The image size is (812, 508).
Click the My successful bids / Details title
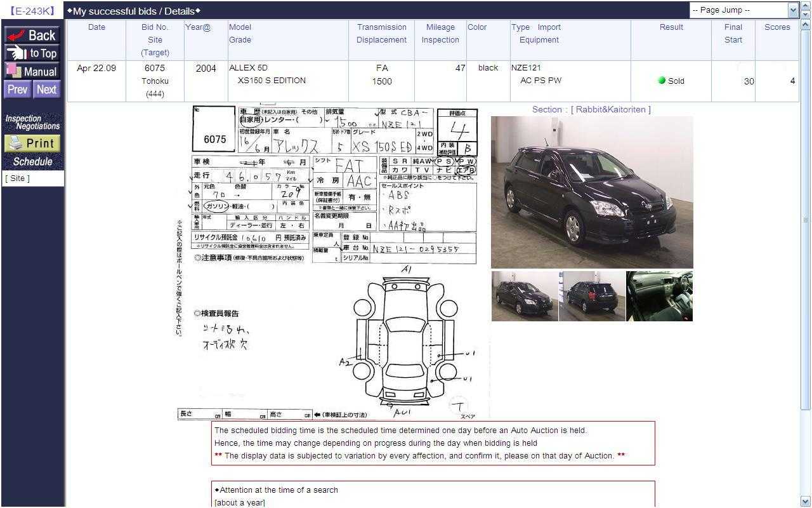tap(134, 11)
